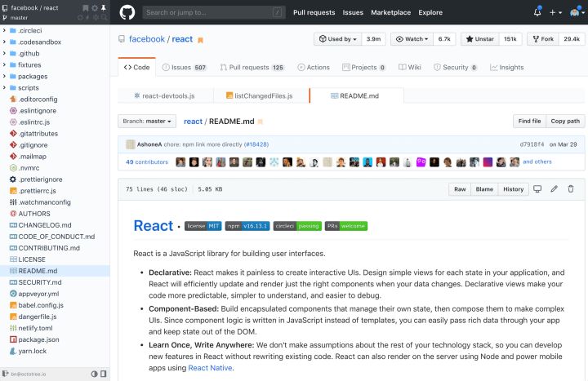This screenshot has width=588, height=381.
Task: Switch to the Wiki tab
Action: pos(410,68)
